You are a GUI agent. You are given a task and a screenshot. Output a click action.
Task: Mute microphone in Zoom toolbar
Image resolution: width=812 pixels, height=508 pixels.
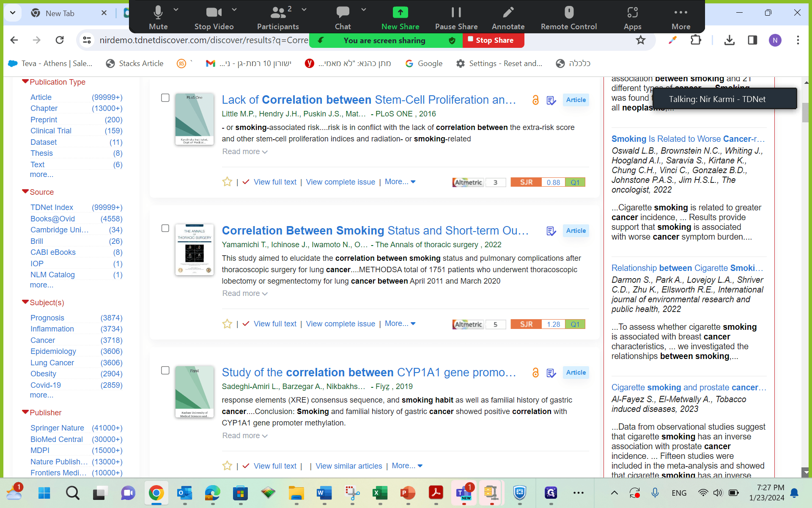click(x=158, y=18)
